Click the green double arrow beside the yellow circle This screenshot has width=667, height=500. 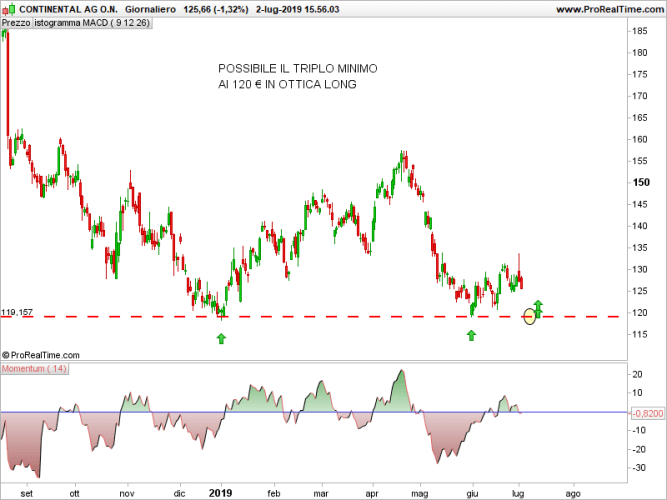point(538,308)
